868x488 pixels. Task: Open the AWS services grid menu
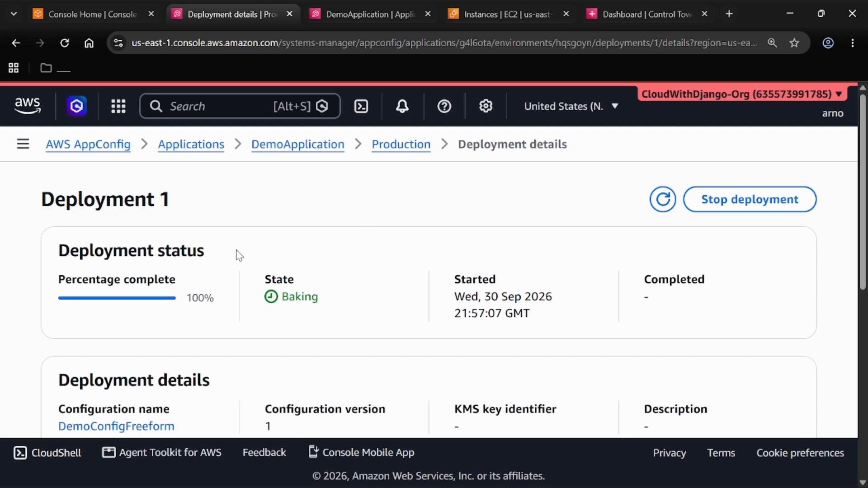point(118,106)
